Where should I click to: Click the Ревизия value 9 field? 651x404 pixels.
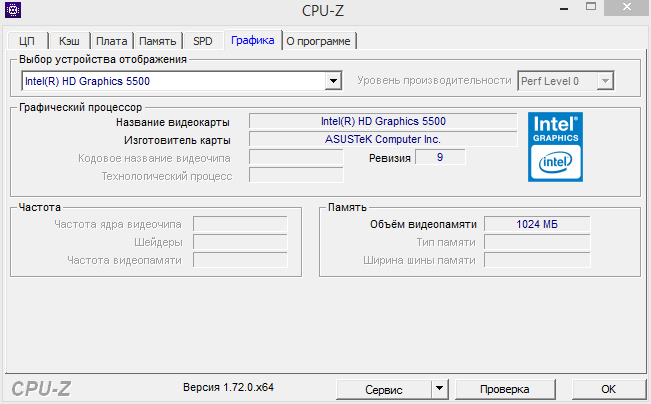tap(440, 157)
